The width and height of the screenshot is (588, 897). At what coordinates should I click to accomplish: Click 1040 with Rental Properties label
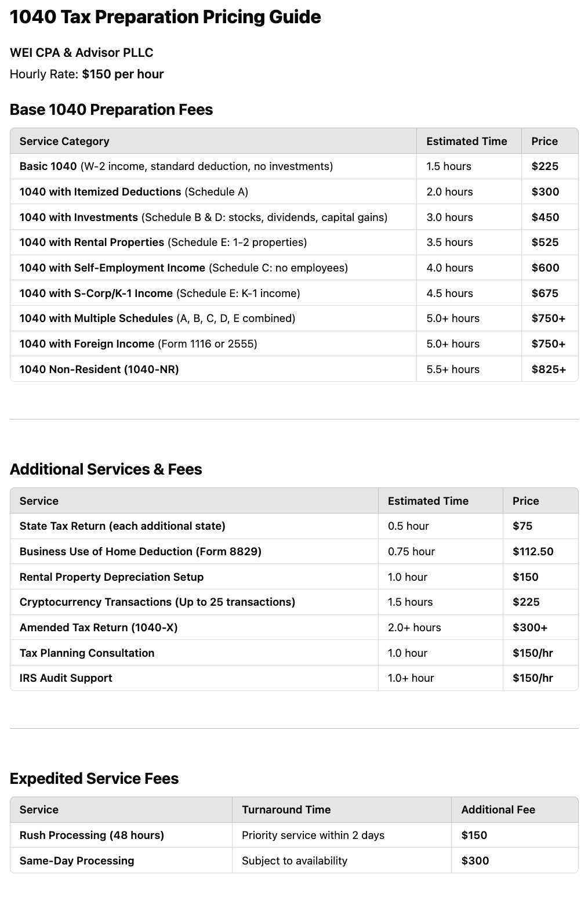pyautogui.click(x=92, y=243)
